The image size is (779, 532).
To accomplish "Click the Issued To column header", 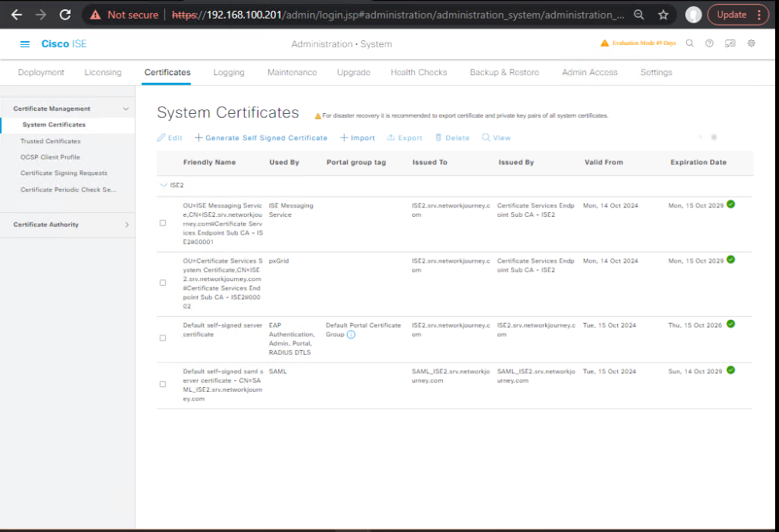I will click(430, 163).
